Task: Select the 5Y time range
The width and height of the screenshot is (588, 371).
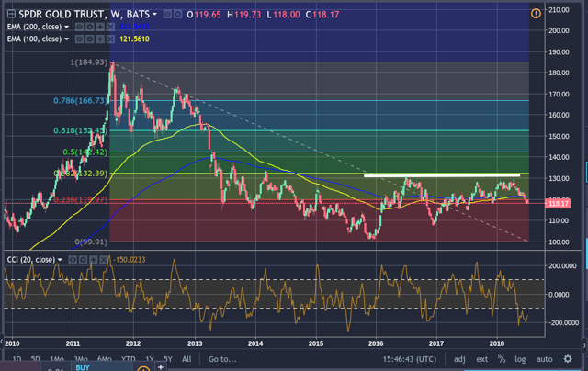Action: click(x=167, y=359)
